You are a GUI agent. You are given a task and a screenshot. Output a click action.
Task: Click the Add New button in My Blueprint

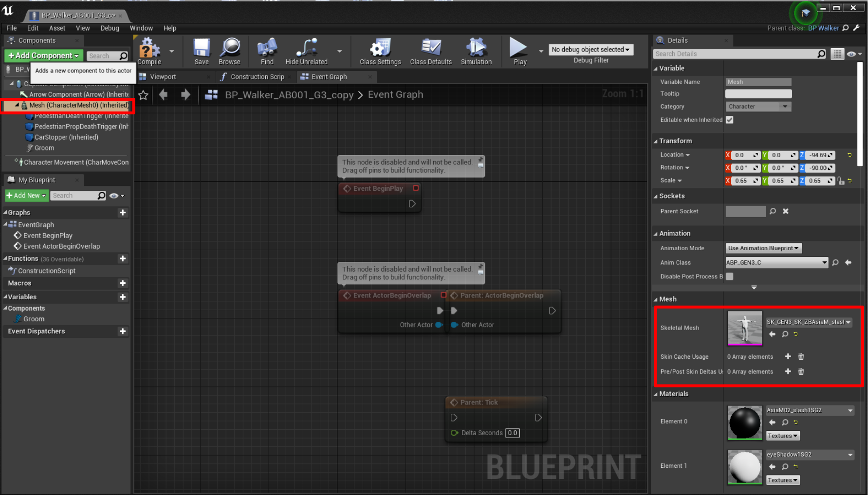click(26, 195)
